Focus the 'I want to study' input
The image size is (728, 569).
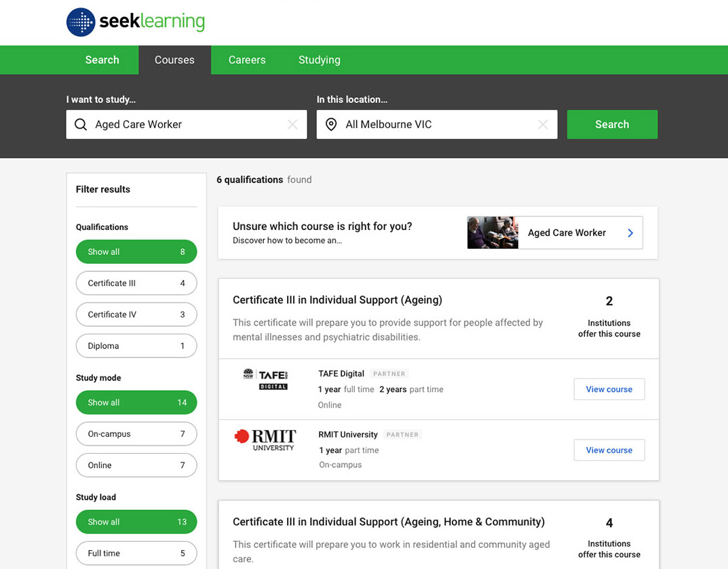tap(187, 124)
